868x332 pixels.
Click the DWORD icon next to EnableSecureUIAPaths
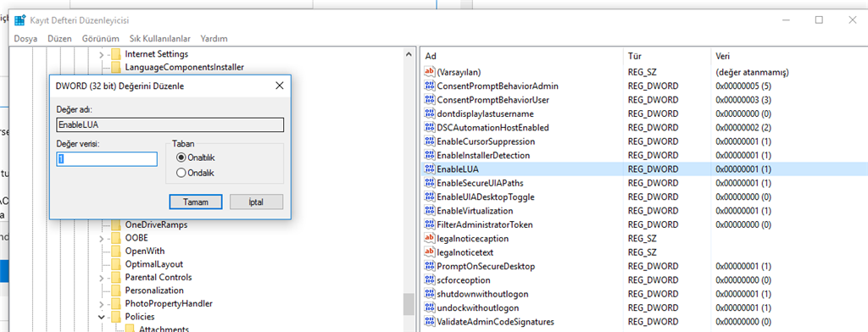[x=430, y=183]
